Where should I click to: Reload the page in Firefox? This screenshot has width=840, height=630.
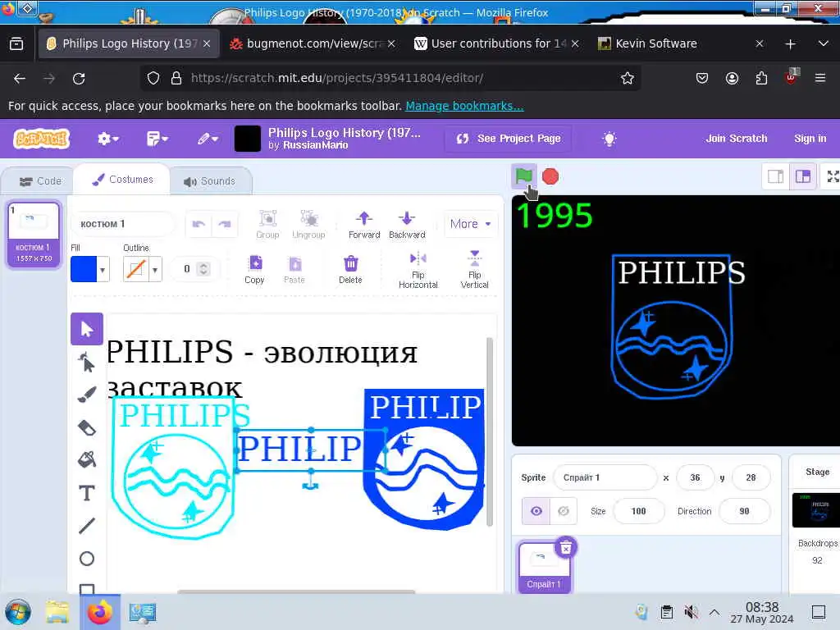click(79, 79)
